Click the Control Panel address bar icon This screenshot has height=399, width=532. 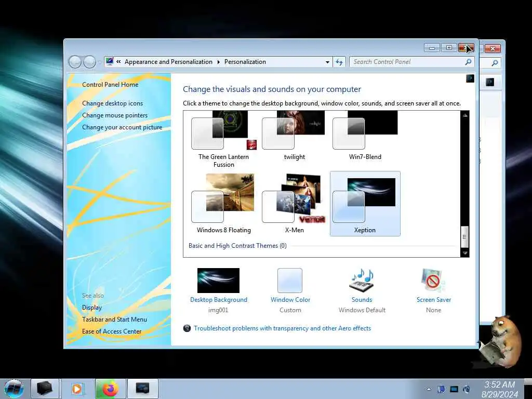109,61
